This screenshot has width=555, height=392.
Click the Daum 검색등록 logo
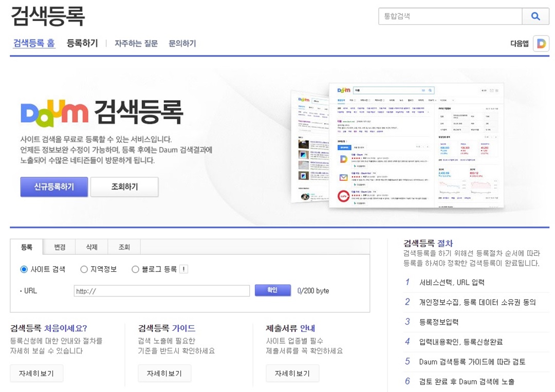(x=103, y=112)
